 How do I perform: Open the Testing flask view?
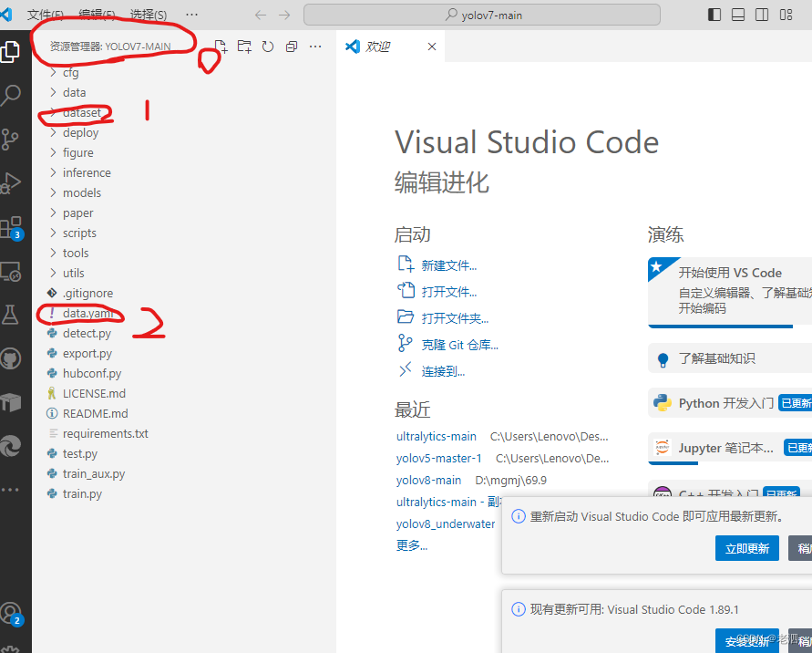pos(10,315)
